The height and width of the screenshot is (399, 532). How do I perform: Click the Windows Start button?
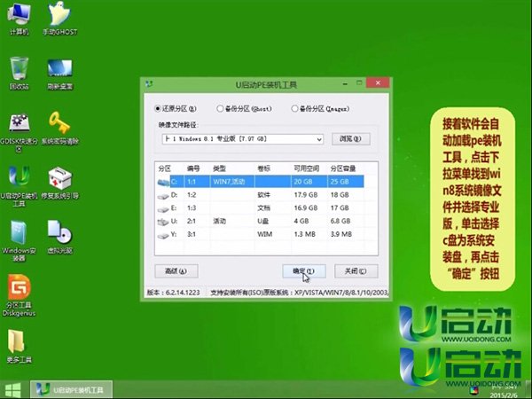tap(13, 390)
